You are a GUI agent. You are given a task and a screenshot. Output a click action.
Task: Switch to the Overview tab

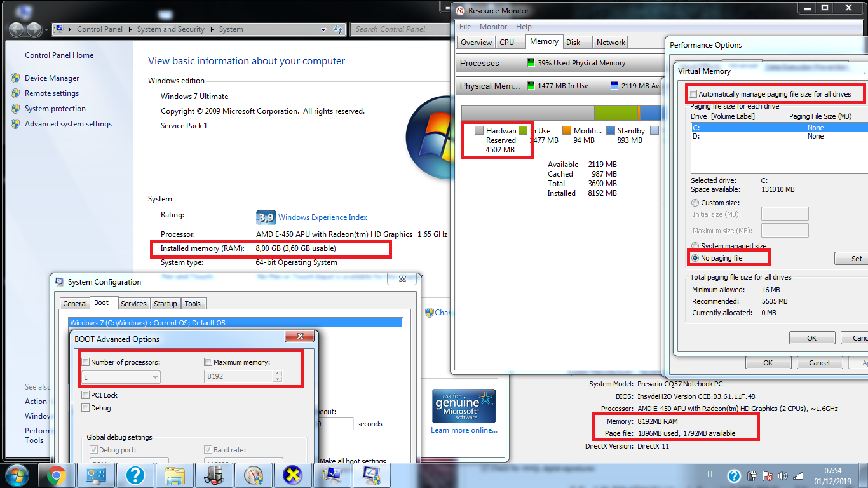click(476, 43)
